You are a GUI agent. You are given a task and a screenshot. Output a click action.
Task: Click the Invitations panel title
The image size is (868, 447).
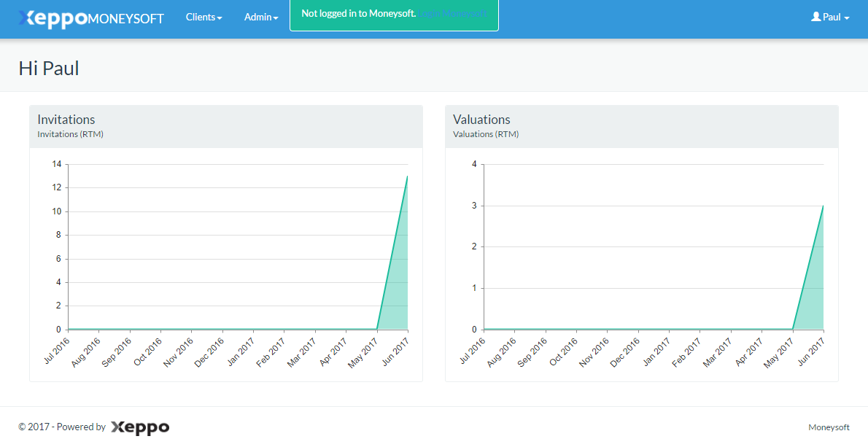66,120
